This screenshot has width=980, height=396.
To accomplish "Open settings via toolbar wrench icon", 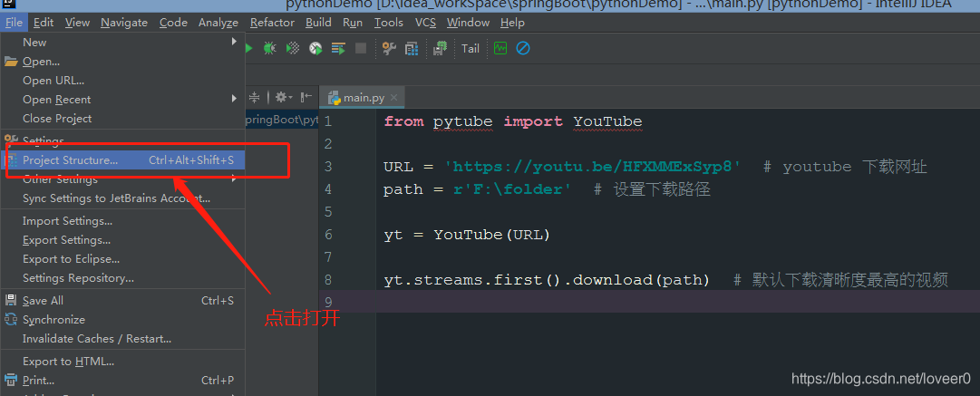I will tap(389, 48).
